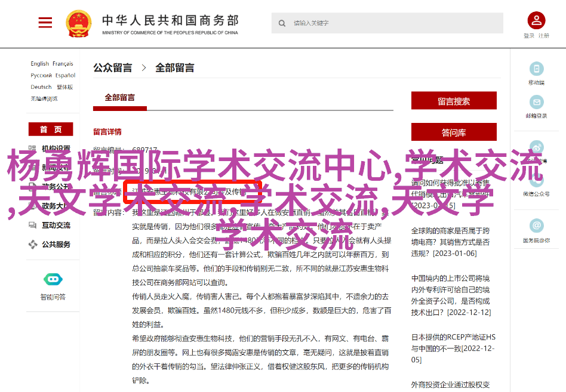This screenshot has width=566, height=392.
Task: Click the 留言搜索 button
Action: tap(454, 101)
